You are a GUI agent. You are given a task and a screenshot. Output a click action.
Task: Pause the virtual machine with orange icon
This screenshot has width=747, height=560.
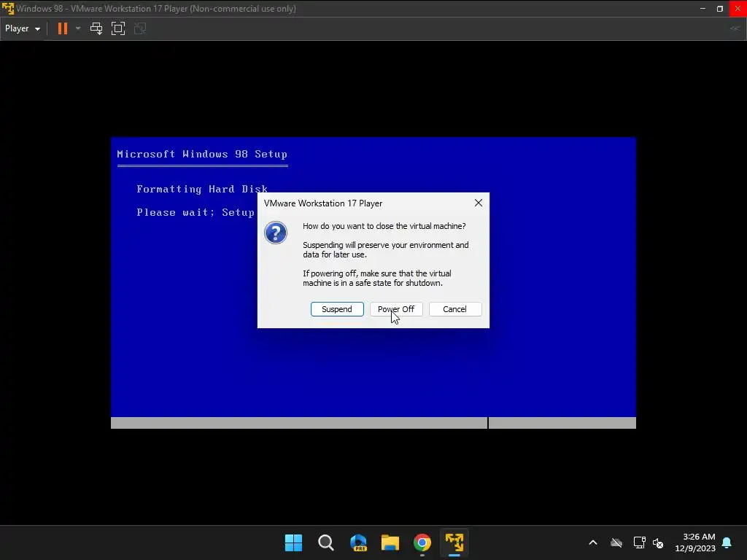pos(63,28)
